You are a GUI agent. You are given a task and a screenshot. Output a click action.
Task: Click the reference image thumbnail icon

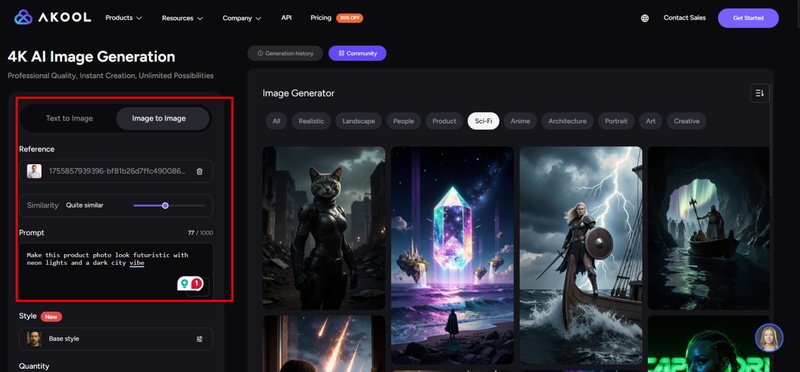pos(35,171)
